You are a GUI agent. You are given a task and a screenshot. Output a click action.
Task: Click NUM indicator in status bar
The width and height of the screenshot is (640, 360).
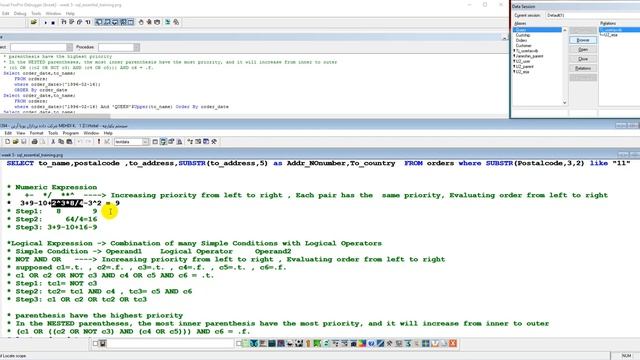tap(626, 356)
